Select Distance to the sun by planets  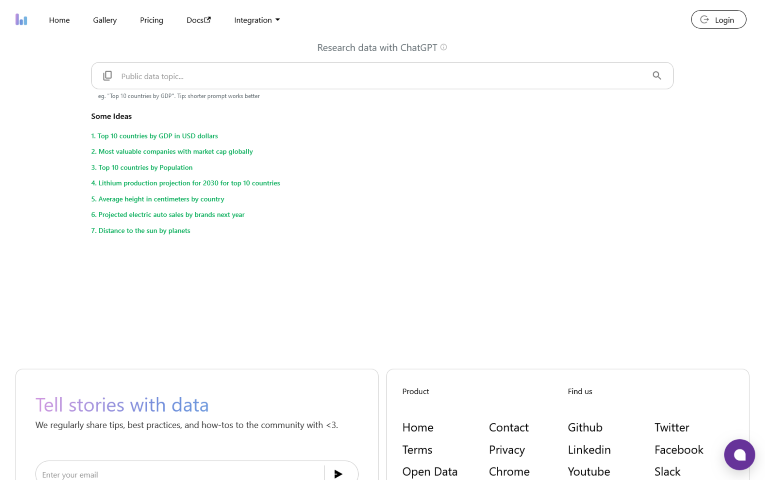pyautogui.click(x=140, y=230)
